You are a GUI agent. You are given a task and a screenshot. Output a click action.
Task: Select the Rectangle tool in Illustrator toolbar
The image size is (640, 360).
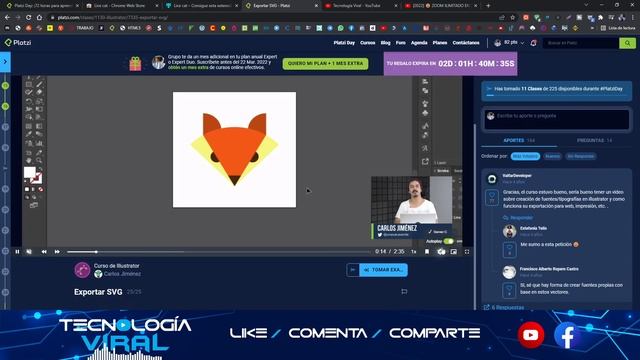pos(29,84)
